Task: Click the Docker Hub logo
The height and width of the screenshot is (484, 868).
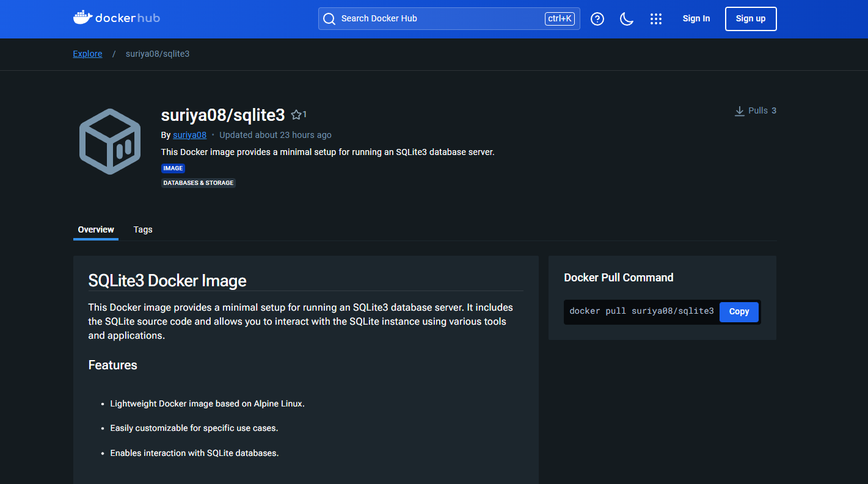Action: click(x=117, y=18)
